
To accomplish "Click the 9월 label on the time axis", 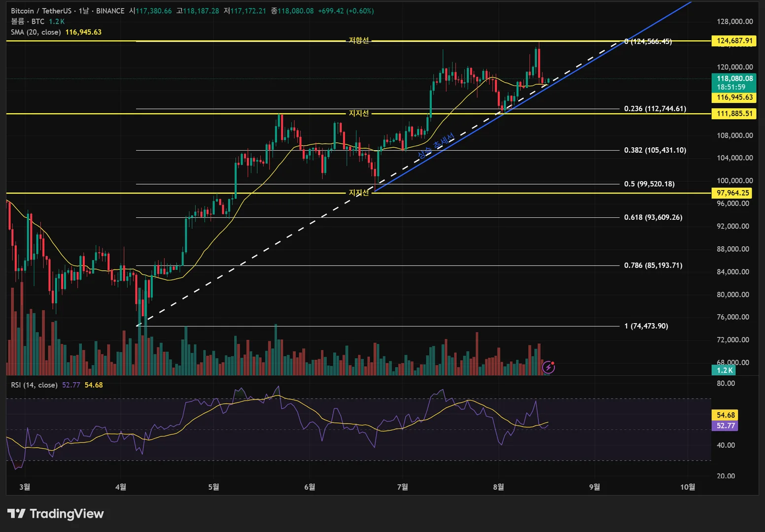I will point(594,487).
